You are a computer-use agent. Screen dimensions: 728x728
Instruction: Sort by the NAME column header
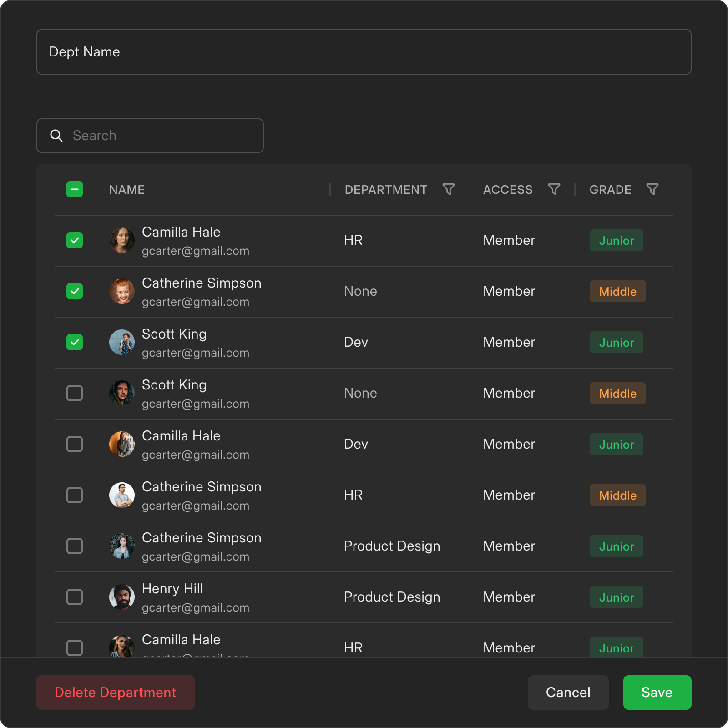click(127, 190)
